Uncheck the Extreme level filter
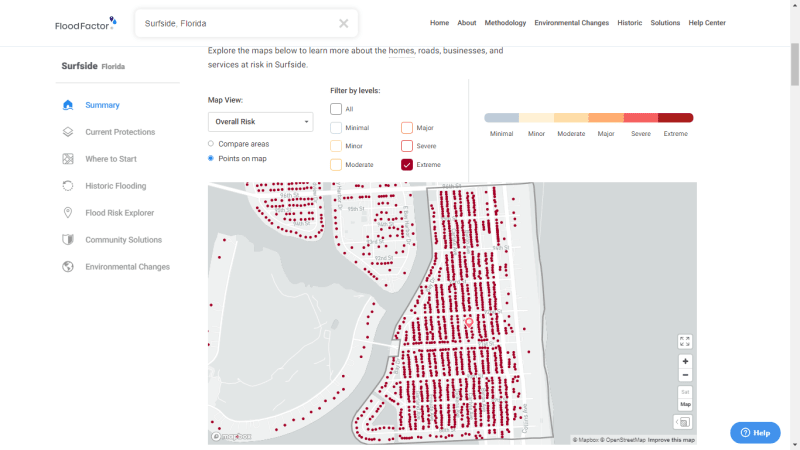This screenshot has height=450, width=800. coord(407,165)
